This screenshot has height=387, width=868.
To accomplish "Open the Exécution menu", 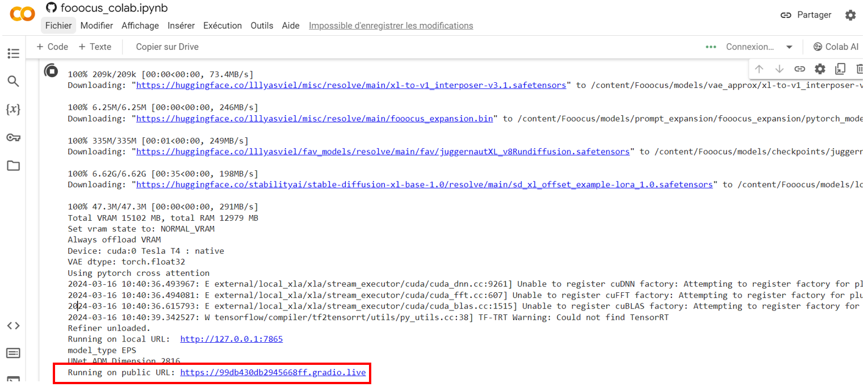I will point(223,26).
